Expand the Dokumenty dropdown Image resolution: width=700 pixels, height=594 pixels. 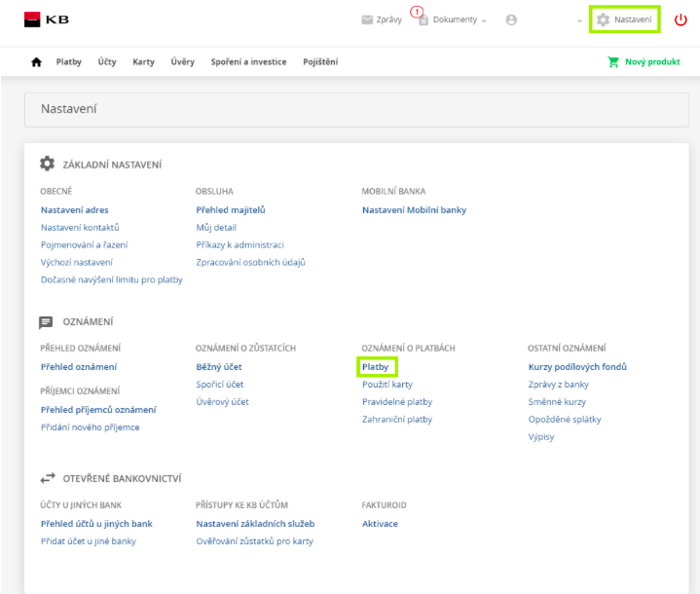point(453,20)
